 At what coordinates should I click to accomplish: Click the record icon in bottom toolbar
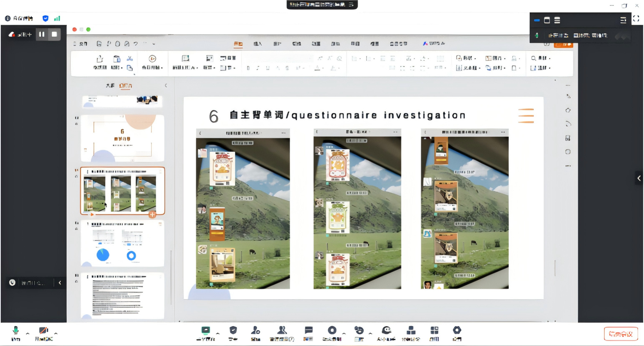tap(332, 331)
